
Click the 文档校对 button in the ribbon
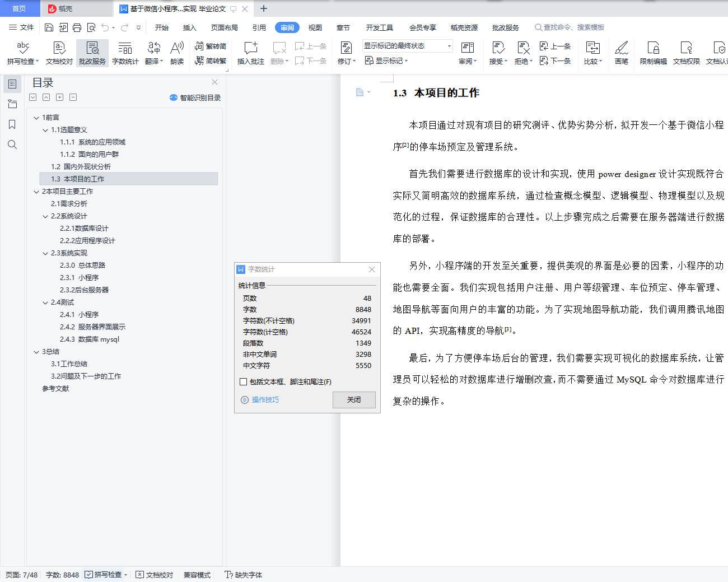pyautogui.click(x=59, y=53)
